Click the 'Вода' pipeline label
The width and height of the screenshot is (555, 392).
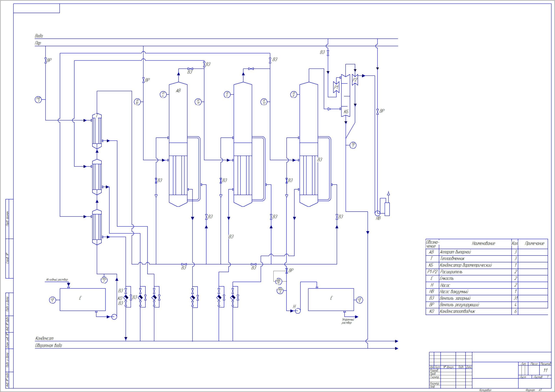[x=39, y=36]
